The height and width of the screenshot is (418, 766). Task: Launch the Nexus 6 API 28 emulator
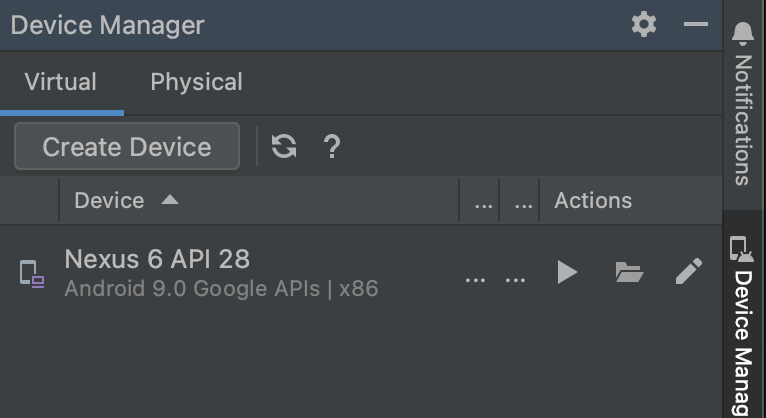[567, 272]
